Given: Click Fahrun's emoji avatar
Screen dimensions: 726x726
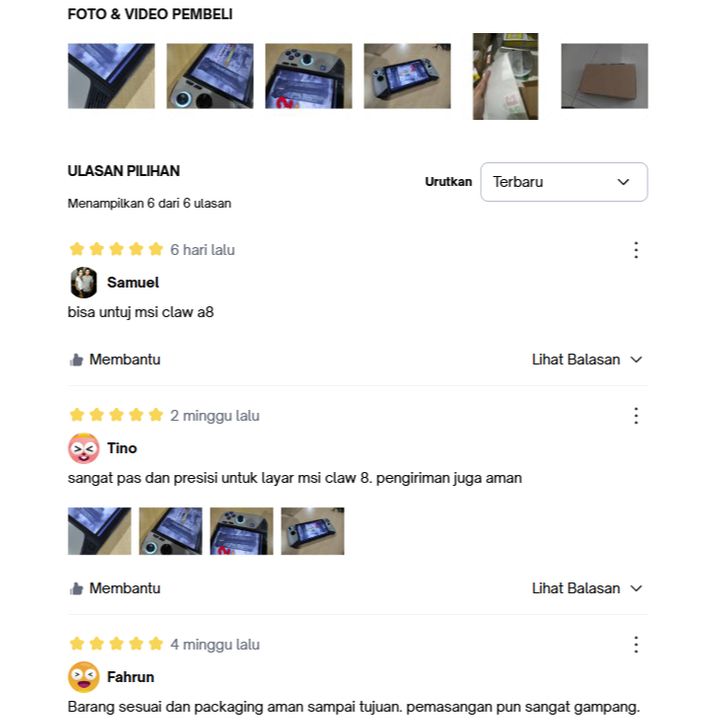Looking at the screenshot, I should 83,677.
